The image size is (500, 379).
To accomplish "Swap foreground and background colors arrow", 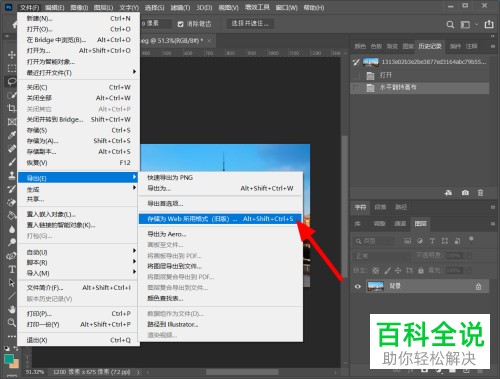I will click(x=16, y=348).
